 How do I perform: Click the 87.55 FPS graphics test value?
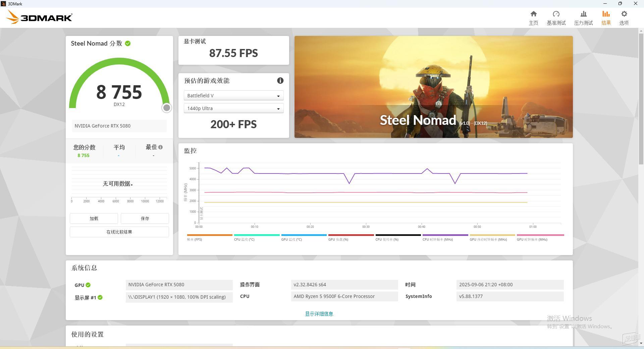(233, 53)
